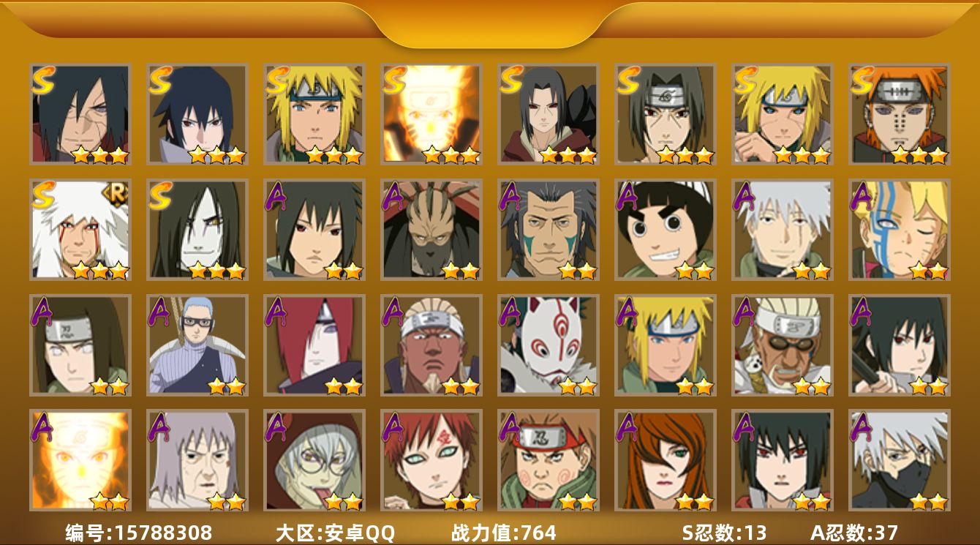Choose the blond ninja with blue face markings
This screenshot has height=545, width=980.
point(900,230)
